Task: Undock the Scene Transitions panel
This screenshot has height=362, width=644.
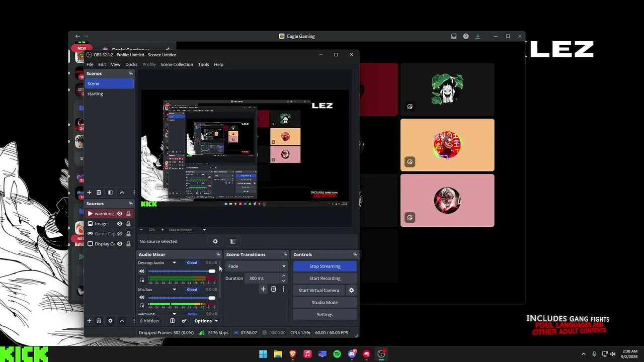Action: coord(285,254)
